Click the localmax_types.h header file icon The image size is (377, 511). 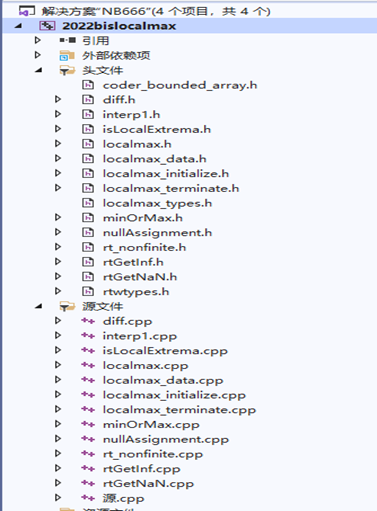(x=88, y=203)
